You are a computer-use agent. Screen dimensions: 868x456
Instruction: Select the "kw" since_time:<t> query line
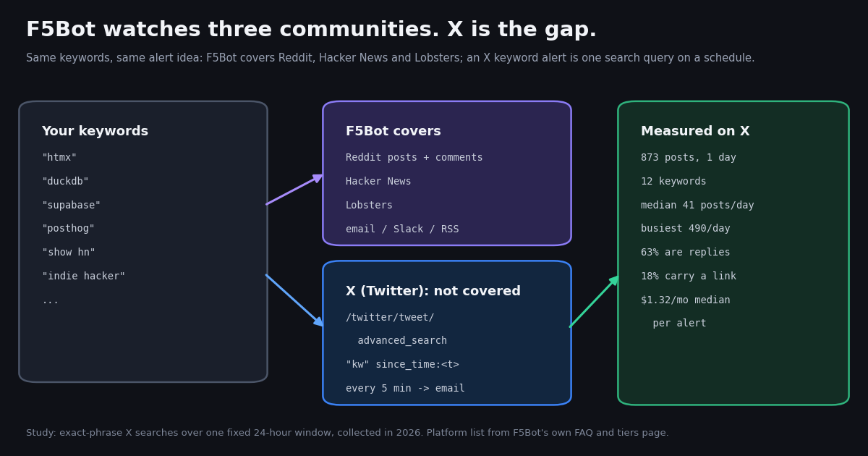pyautogui.click(x=402, y=365)
